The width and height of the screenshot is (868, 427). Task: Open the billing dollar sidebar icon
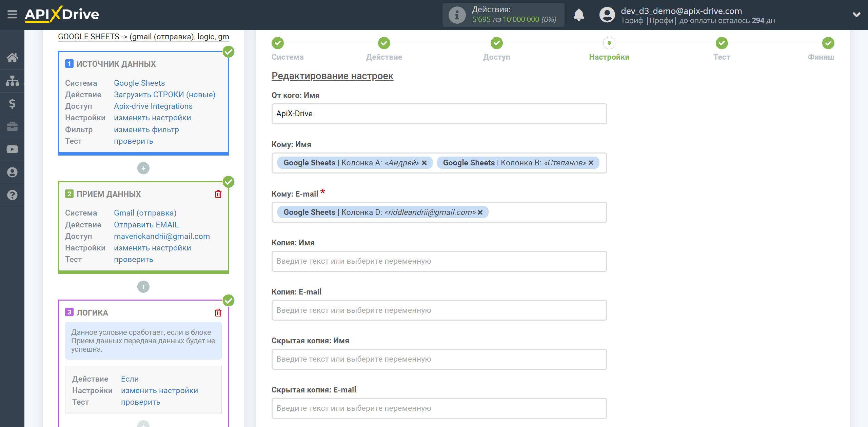coord(12,103)
